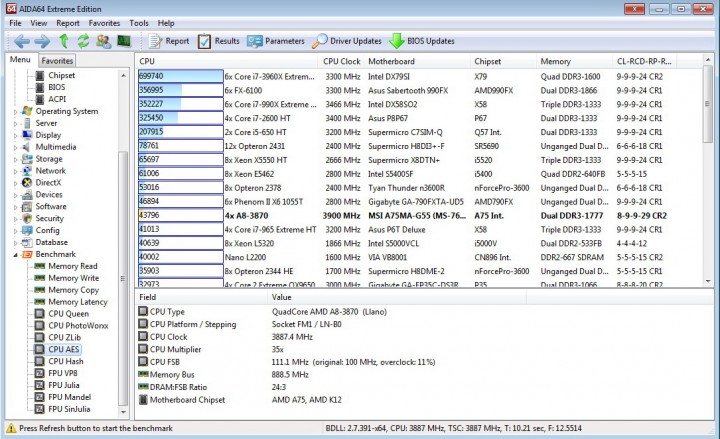Select the 6x FX-6100 score bar 356995

[180, 90]
